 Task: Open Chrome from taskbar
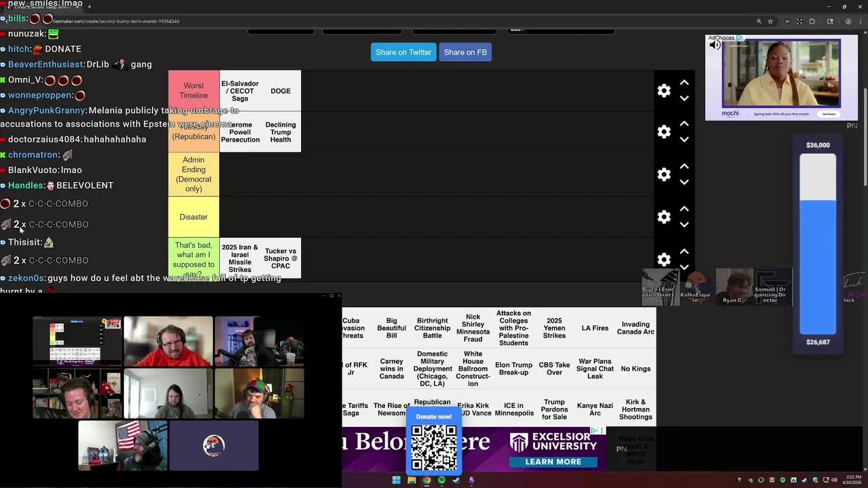427,481
